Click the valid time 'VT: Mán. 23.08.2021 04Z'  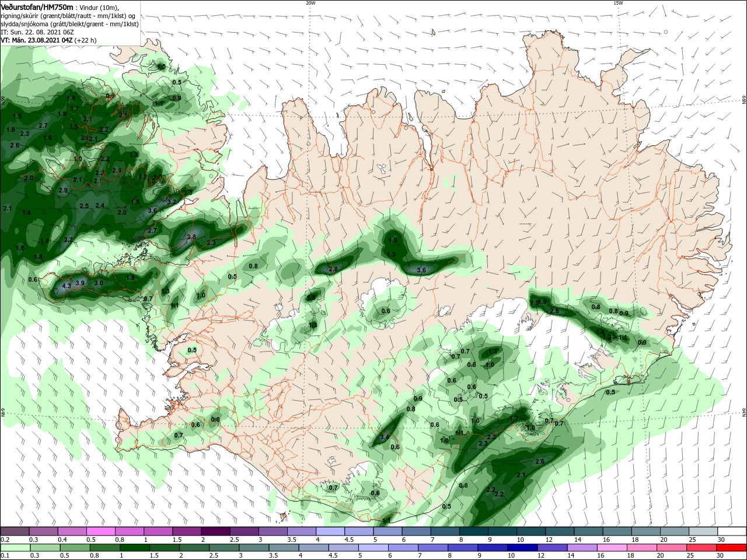36,40
